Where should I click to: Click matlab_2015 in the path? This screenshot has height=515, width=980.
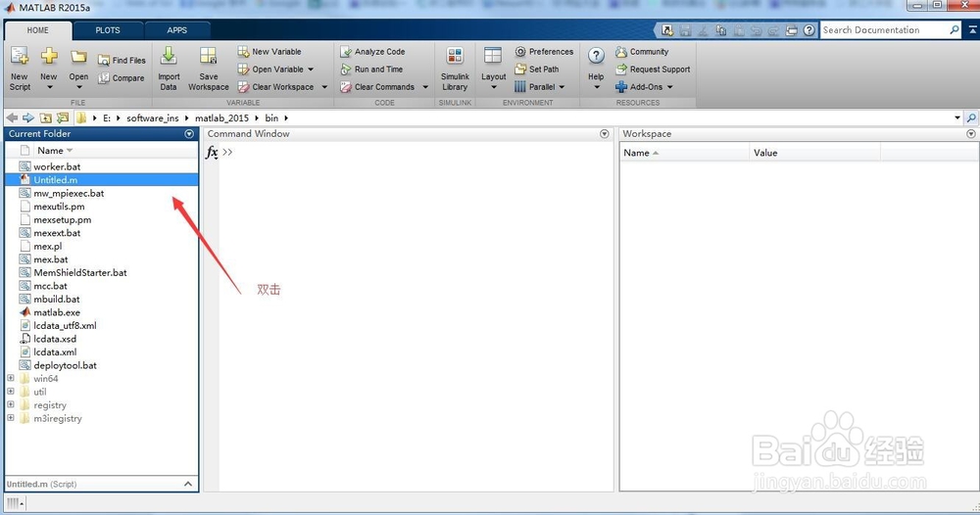[221, 117]
